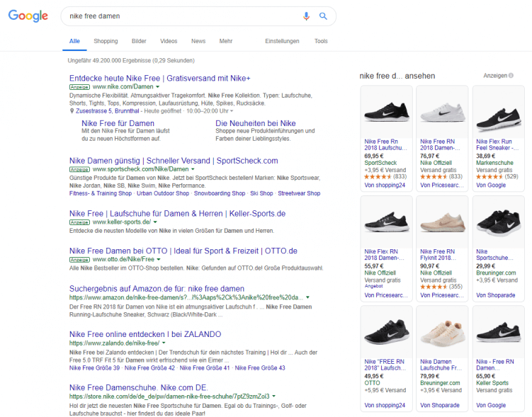Open black Nike Free Rn 2018 SportScheck shoe image
532x417 pixels.
click(x=387, y=113)
